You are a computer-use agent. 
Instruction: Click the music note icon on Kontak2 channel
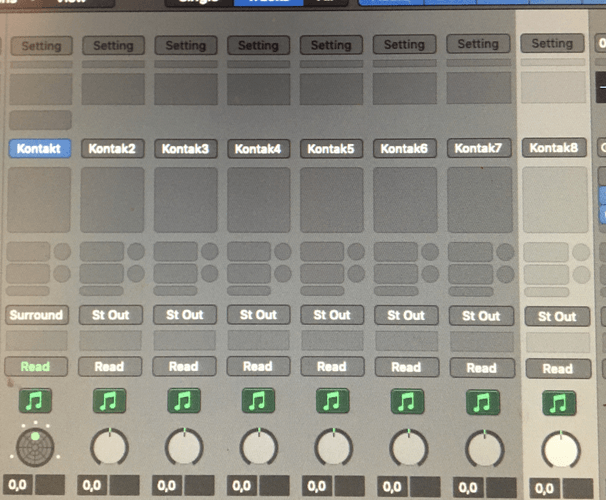[x=109, y=401]
